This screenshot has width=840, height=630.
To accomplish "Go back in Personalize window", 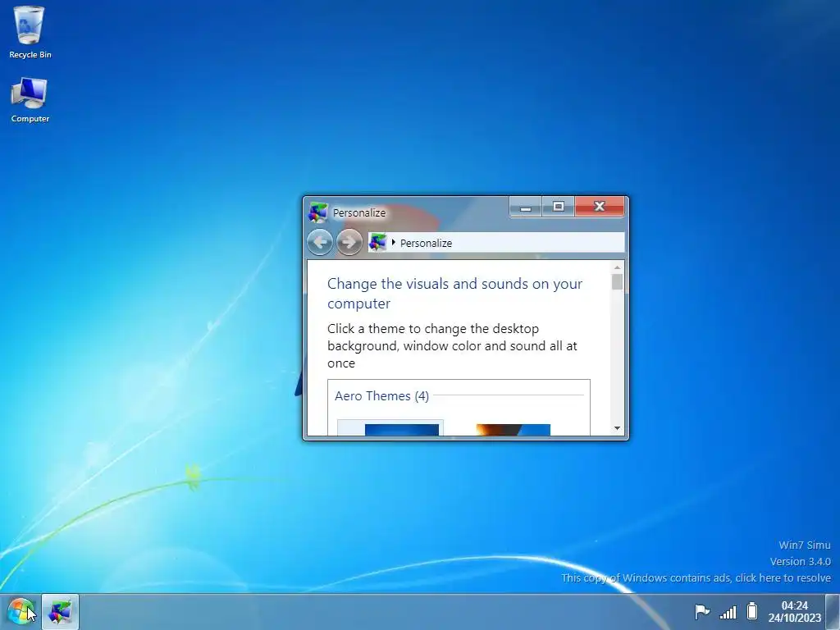I will tap(320, 242).
